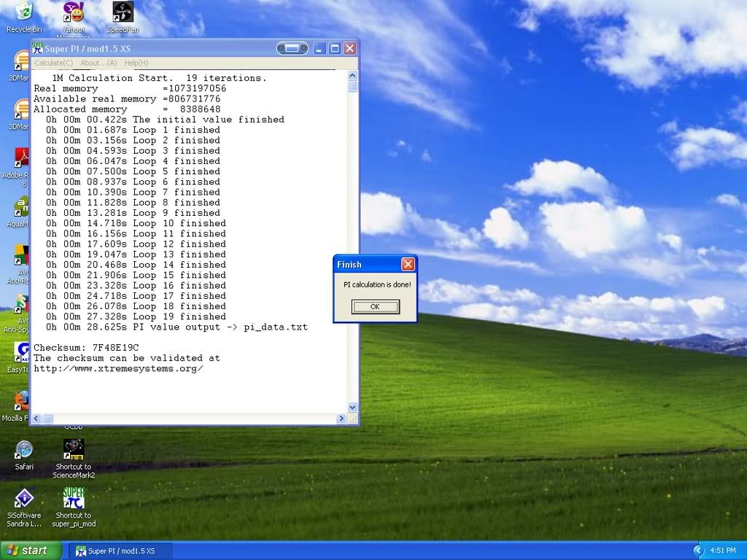Click the 'Loop 1 finished' line
747x560 pixels.
133,130
